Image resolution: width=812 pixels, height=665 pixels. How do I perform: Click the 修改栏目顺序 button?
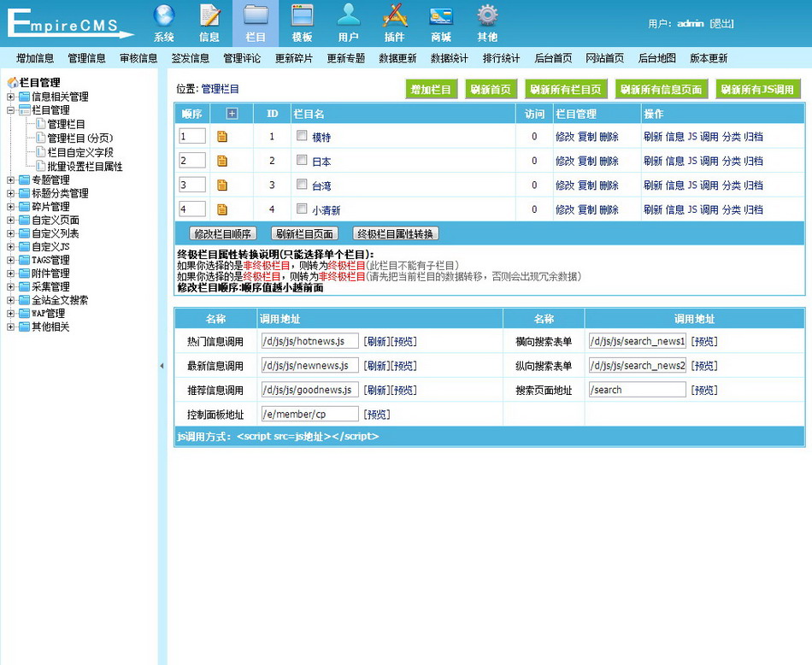pos(223,234)
